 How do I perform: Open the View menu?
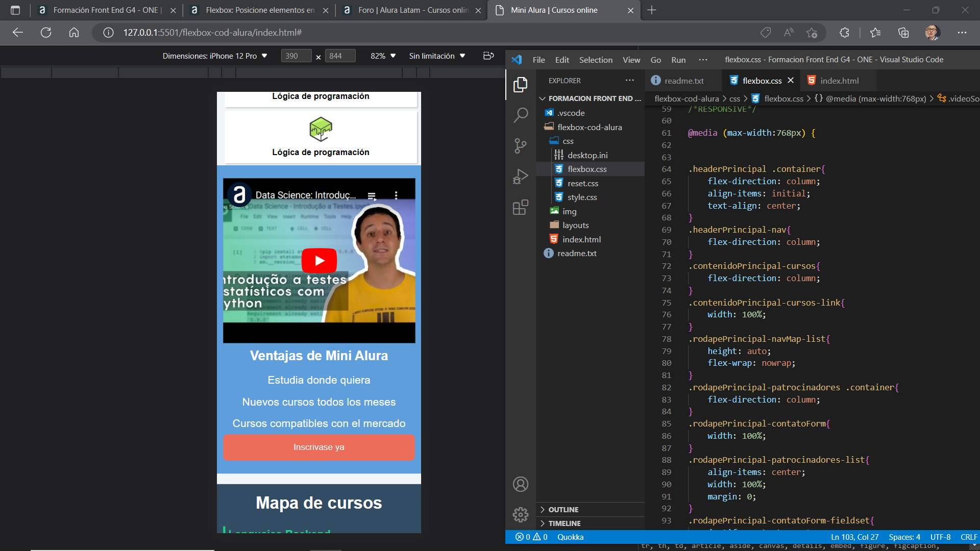[x=631, y=60]
